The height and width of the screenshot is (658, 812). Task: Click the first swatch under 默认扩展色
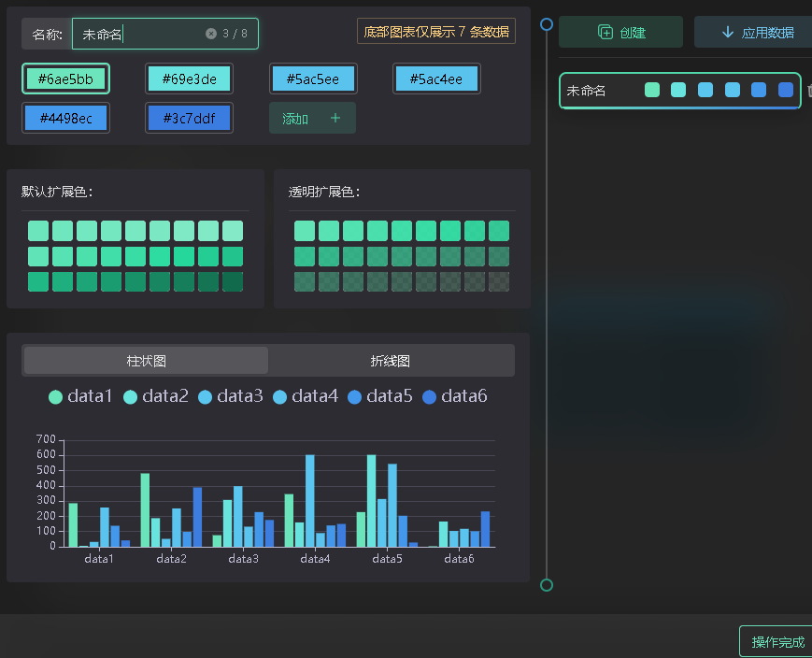coord(38,231)
